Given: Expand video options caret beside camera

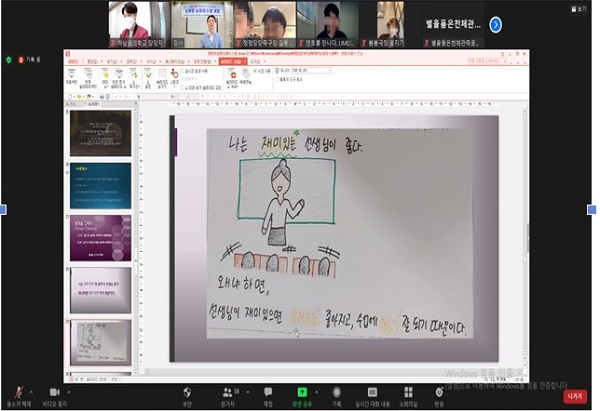Looking at the screenshot, I should (x=68, y=392).
